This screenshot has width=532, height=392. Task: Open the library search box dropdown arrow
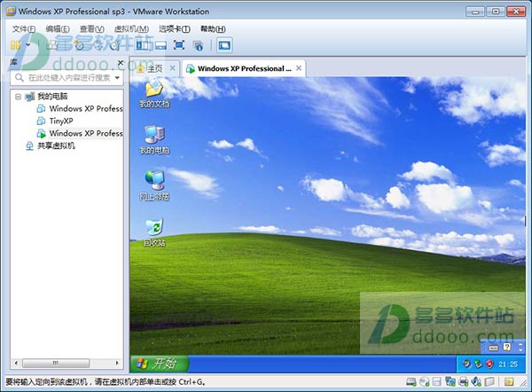(x=117, y=78)
